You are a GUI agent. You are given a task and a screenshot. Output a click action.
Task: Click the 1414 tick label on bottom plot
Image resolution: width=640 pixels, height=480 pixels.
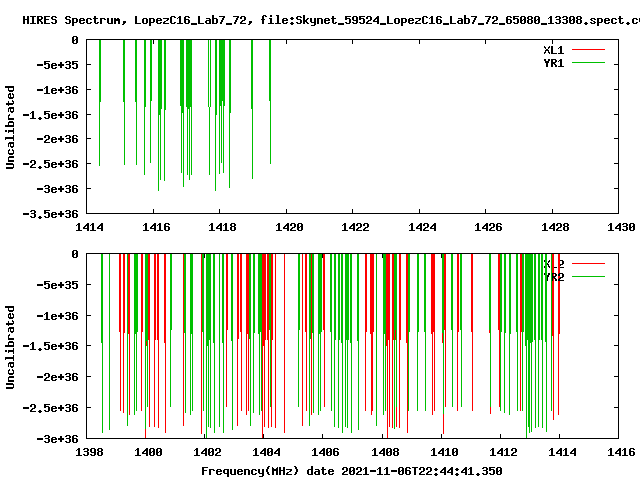tap(562, 452)
